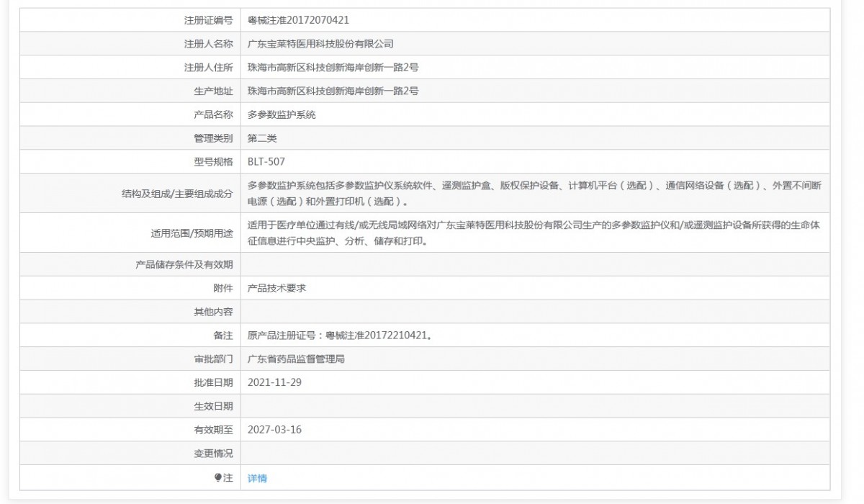Click the bulb icon beside 注 label

click(x=218, y=477)
